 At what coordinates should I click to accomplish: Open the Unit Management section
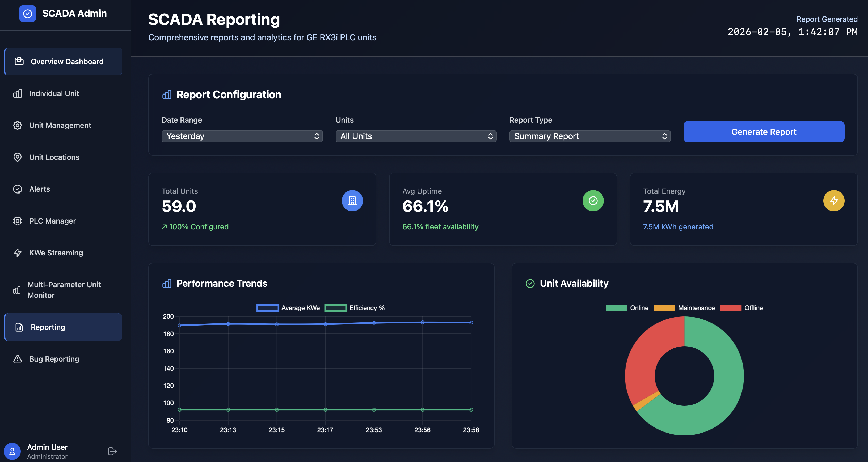[63, 125]
